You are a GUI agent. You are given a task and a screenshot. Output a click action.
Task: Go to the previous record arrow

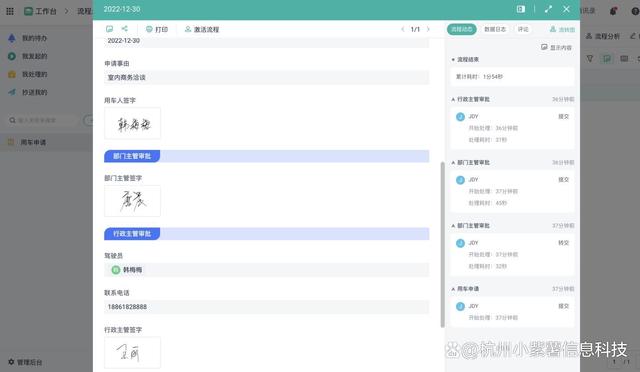click(402, 29)
